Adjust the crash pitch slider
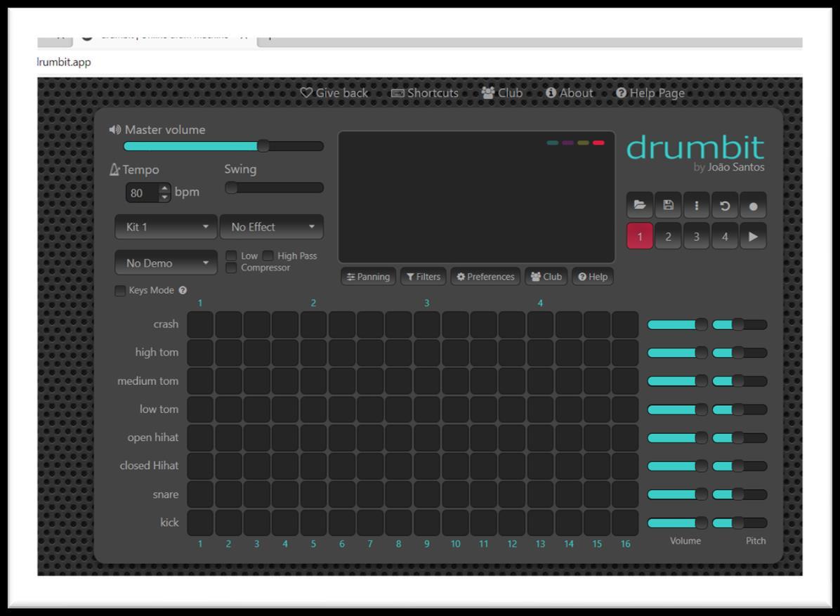Image resolution: width=840 pixels, height=616 pixels. (x=740, y=325)
